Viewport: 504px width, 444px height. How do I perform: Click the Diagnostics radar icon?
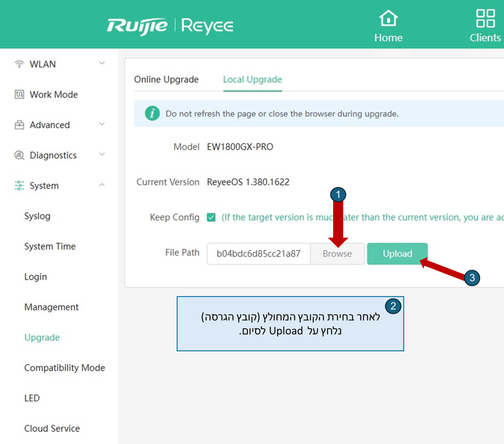19,155
